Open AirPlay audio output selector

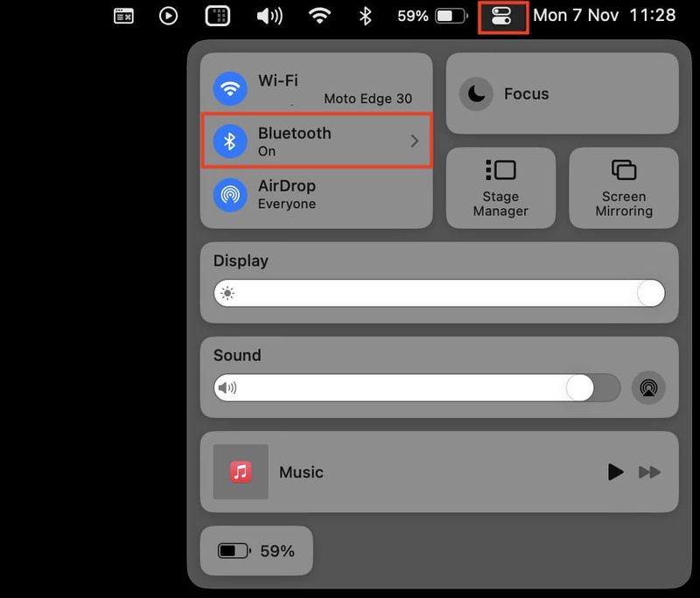click(648, 387)
